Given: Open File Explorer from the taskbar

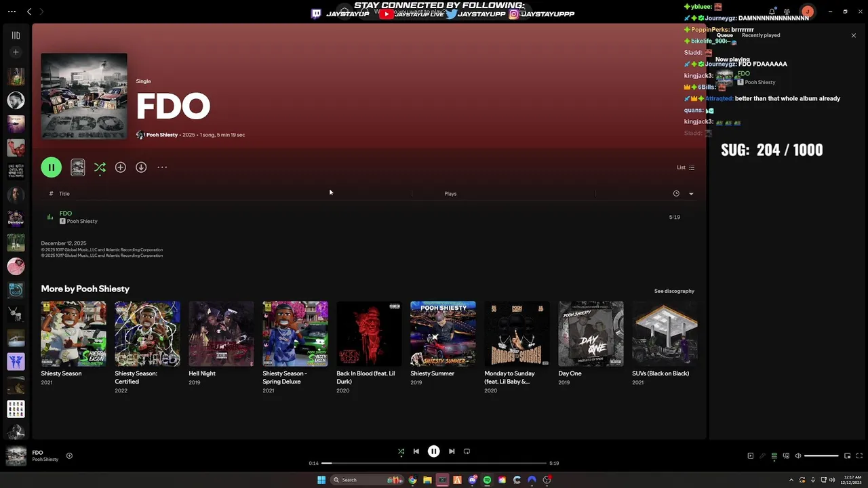Looking at the screenshot, I should tap(427, 480).
